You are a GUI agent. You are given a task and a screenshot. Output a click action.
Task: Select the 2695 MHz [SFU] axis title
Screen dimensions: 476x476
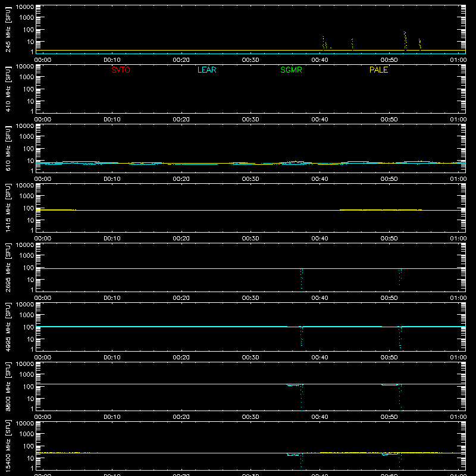pos(8,268)
